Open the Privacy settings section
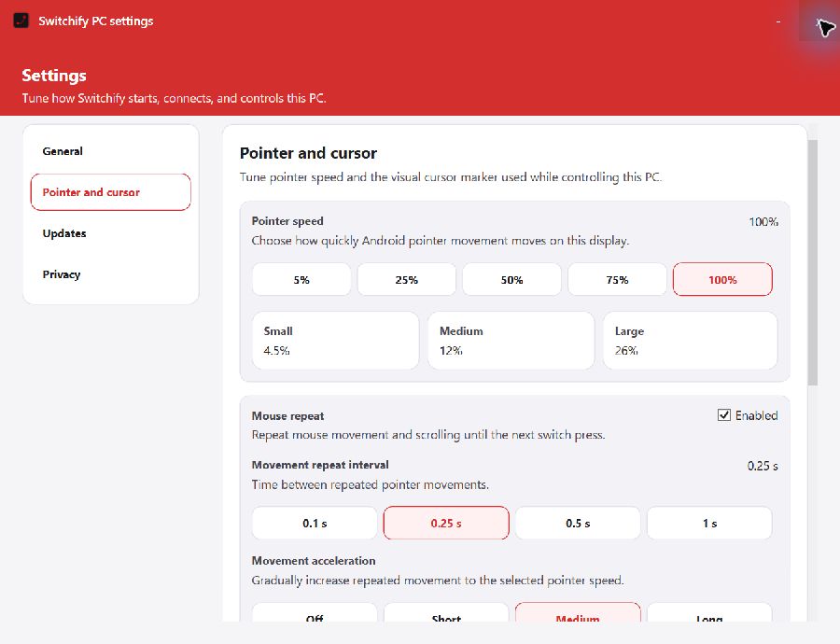This screenshot has width=840, height=644. (111, 274)
